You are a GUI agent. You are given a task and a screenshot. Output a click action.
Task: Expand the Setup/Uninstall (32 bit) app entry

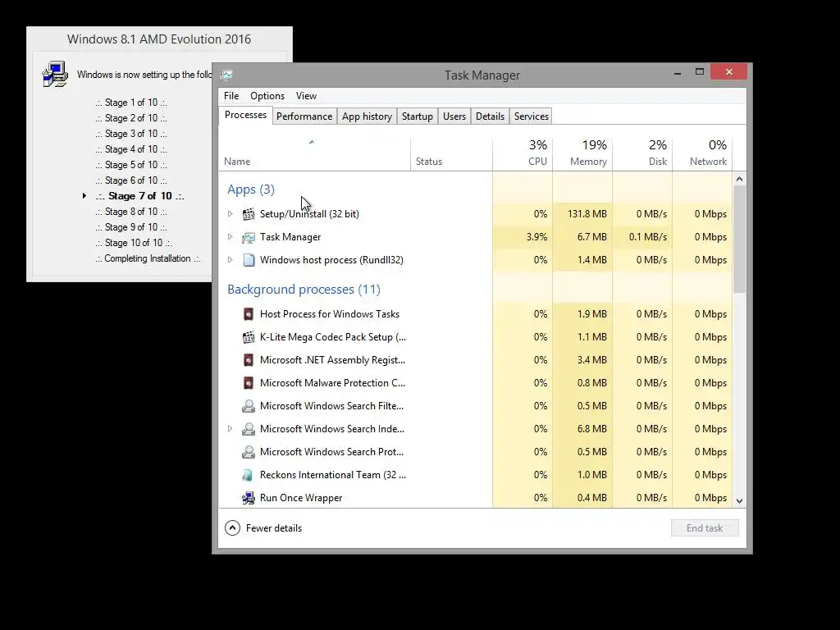[231, 214]
